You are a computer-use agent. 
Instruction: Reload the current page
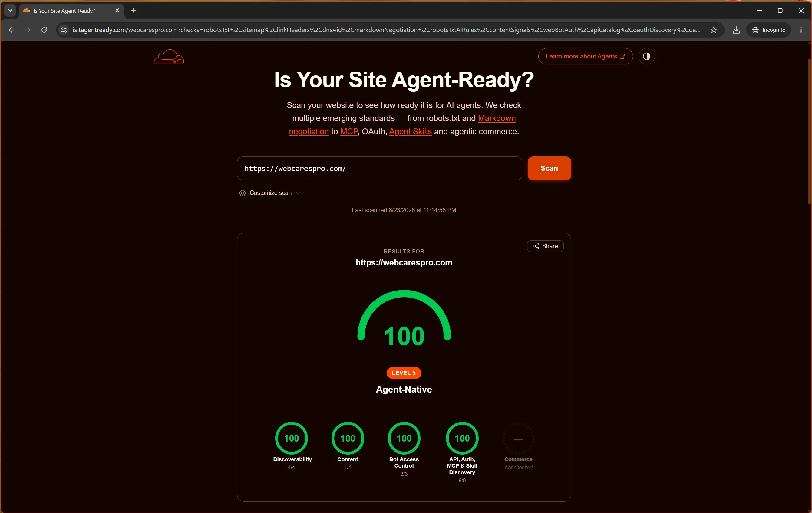tap(44, 30)
